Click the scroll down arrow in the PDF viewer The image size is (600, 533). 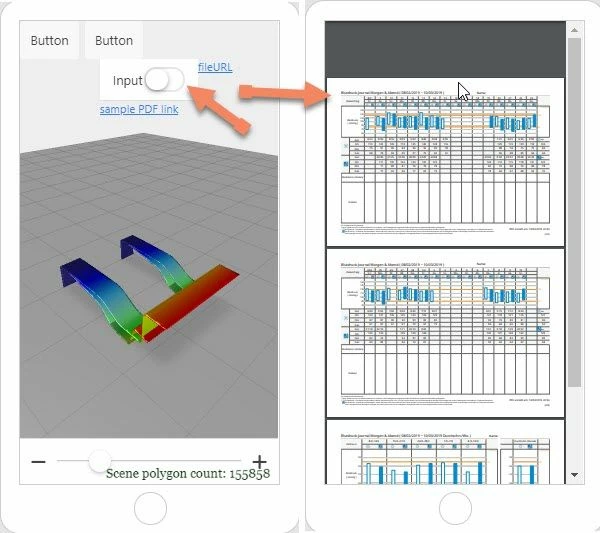574,474
